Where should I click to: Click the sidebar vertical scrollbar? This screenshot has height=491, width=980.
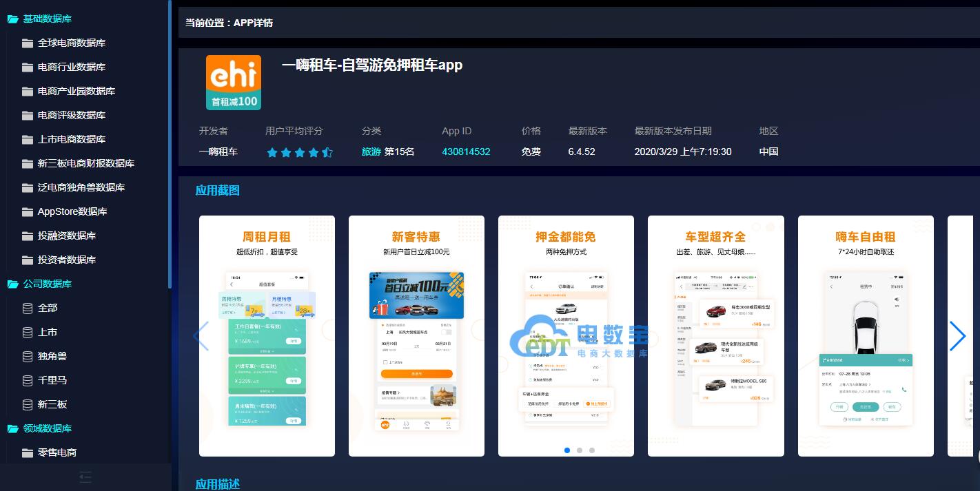click(x=170, y=145)
